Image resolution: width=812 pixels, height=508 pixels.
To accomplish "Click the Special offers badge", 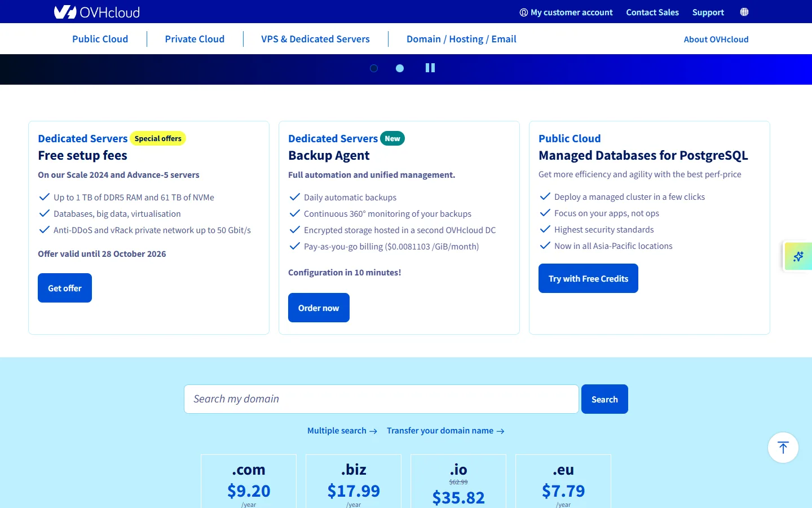I will pyautogui.click(x=158, y=138).
